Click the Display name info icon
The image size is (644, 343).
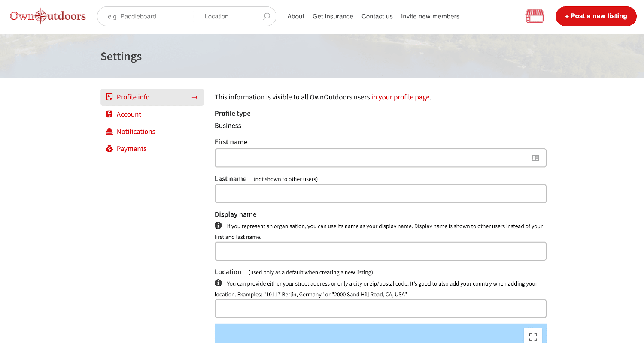(x=218, y=226)
